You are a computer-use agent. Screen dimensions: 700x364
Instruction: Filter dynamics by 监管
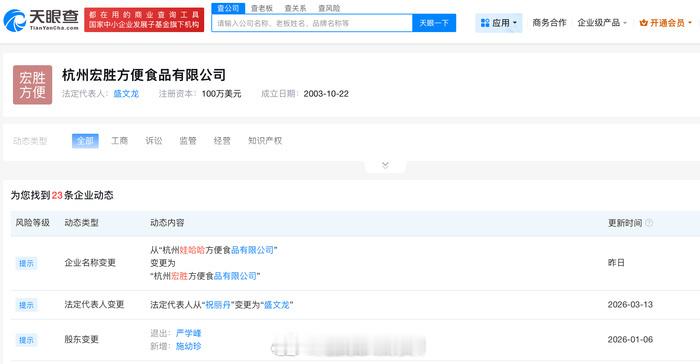coord(188,141)
